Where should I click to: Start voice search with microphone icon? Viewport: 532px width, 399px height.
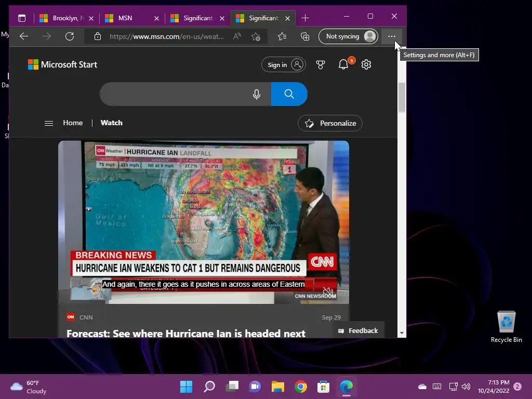[257, 94]
